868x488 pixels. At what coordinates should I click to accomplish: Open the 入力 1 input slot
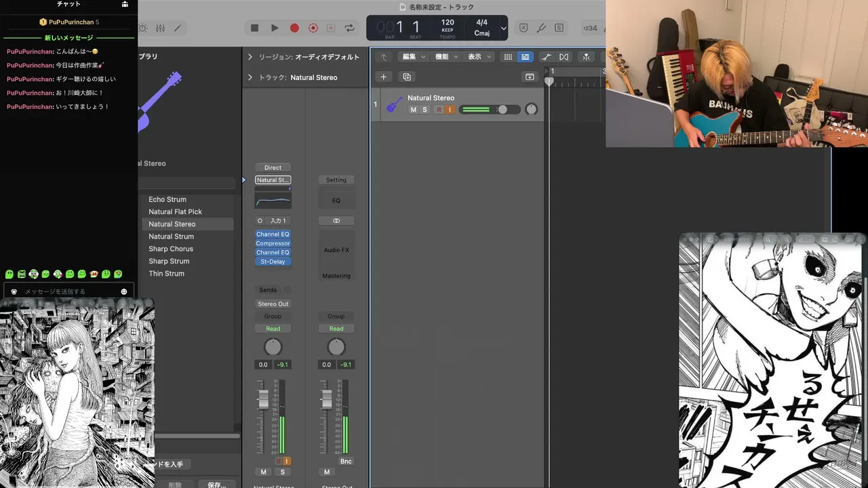[277, 221]
